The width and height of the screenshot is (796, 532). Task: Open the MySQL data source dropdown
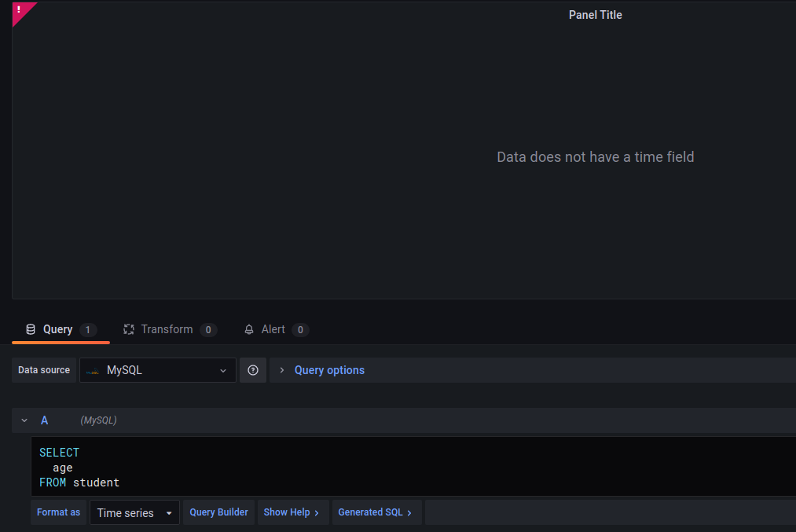158,370
